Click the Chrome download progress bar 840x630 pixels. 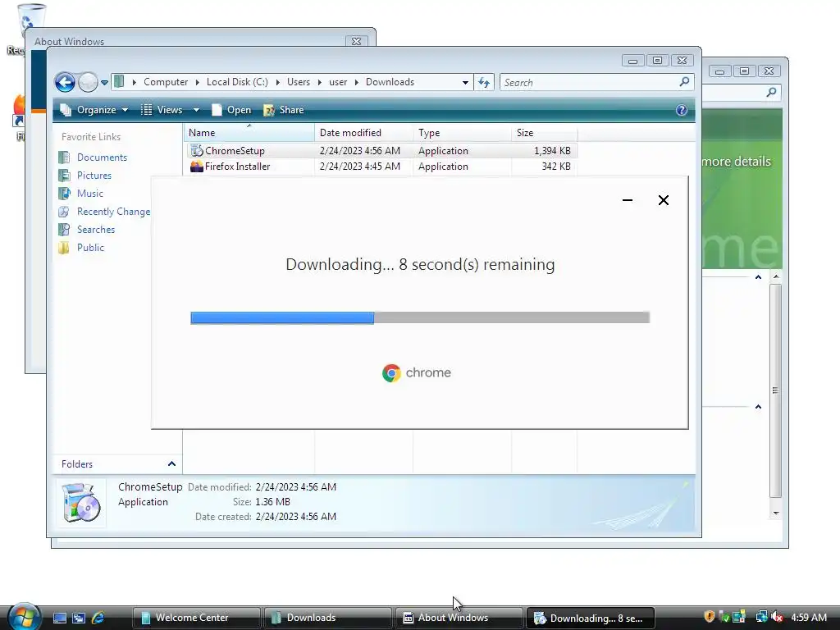(420, 317)
